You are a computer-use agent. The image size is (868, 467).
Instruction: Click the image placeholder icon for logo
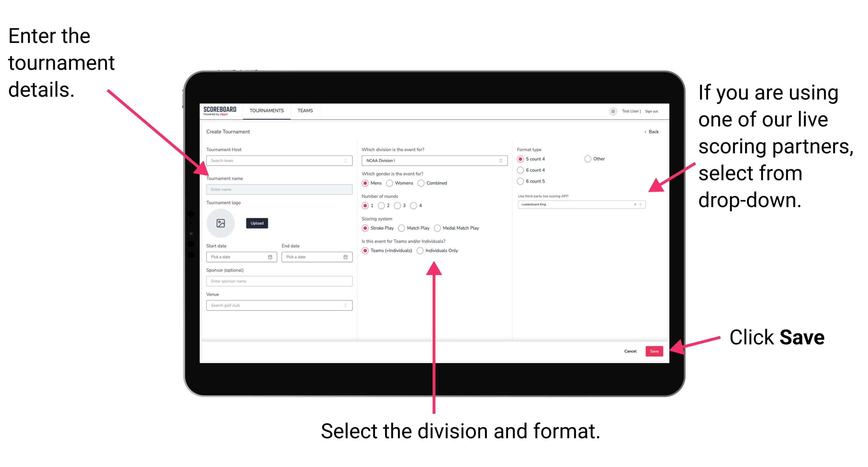(221, 223)
